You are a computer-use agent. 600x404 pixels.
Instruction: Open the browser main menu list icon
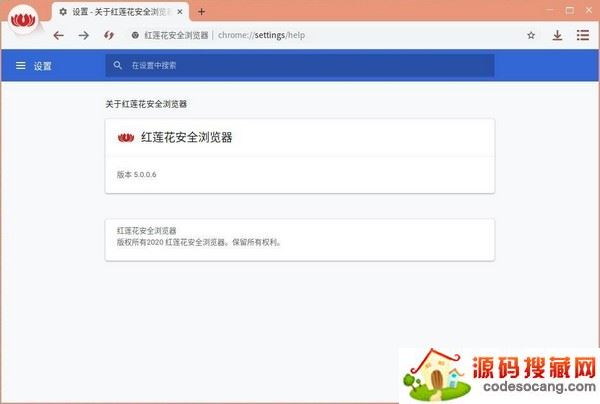[x=583, y=35]
